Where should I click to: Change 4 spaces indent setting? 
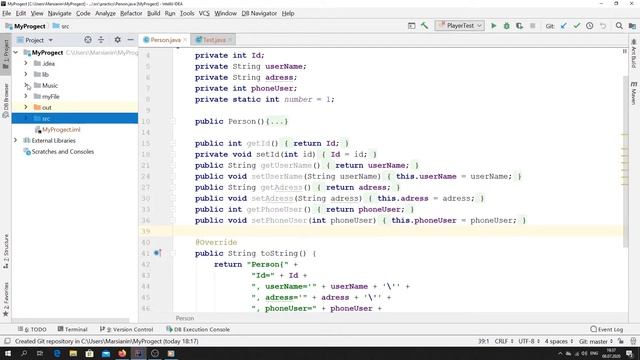[559, 341]
